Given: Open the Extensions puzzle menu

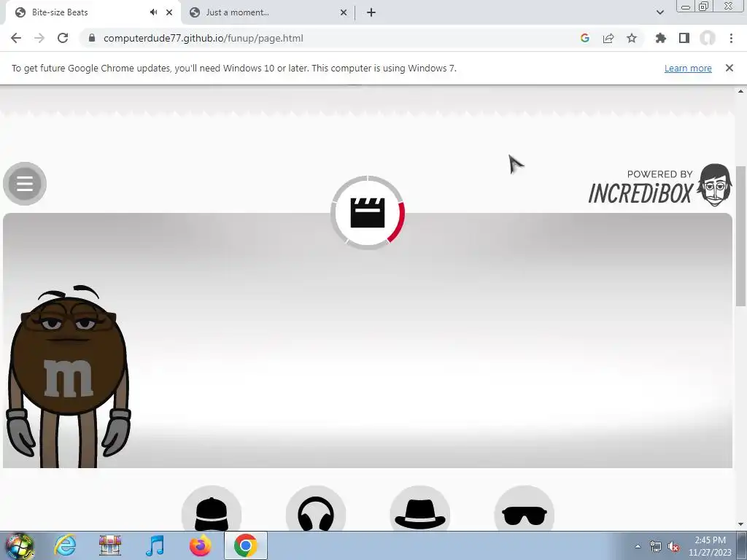Looking at the screenshot, I should [661, 38].
